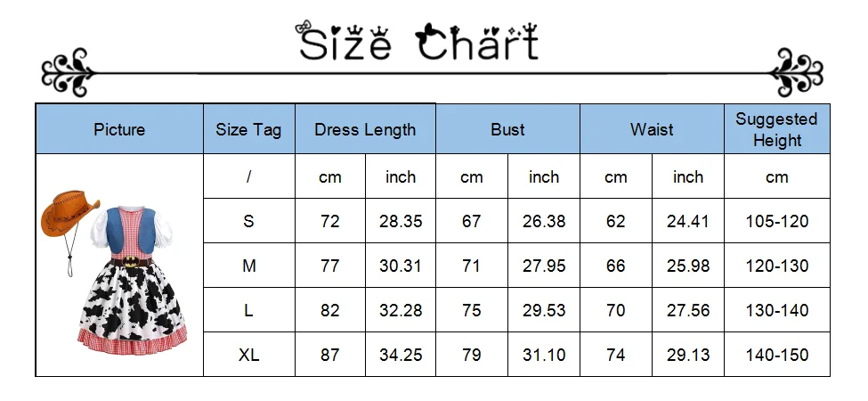Click the 140-150 height cell

776,355
